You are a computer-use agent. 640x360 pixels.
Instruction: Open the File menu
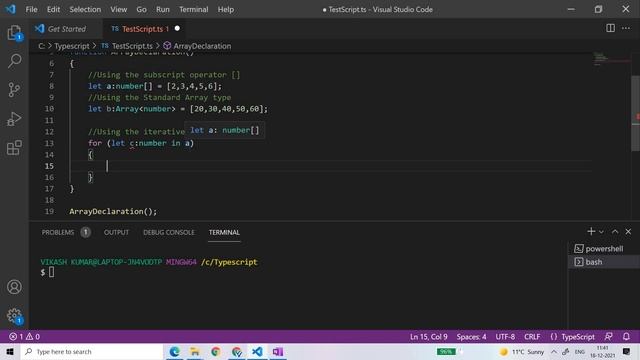[31, 9]
